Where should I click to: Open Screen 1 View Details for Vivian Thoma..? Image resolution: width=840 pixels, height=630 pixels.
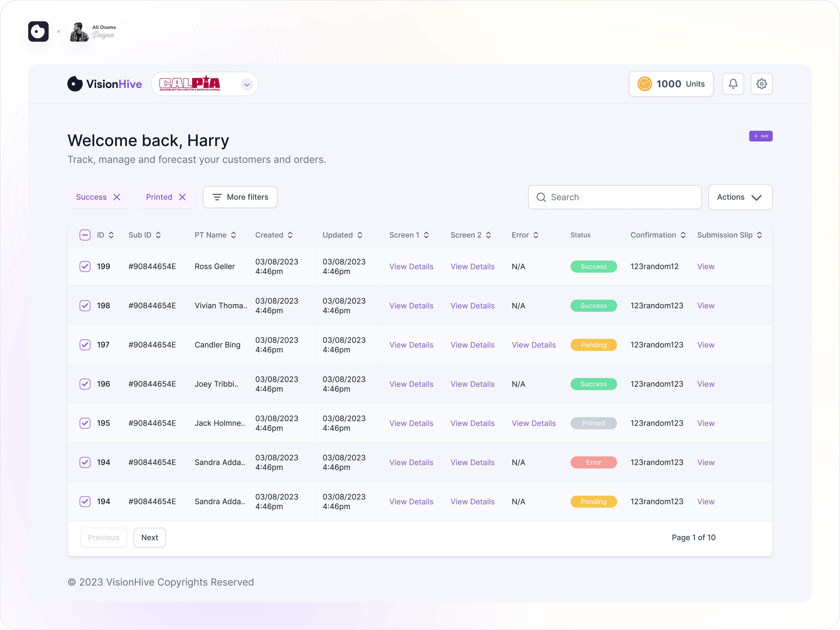pyautogui.click(x=411, y=306)
